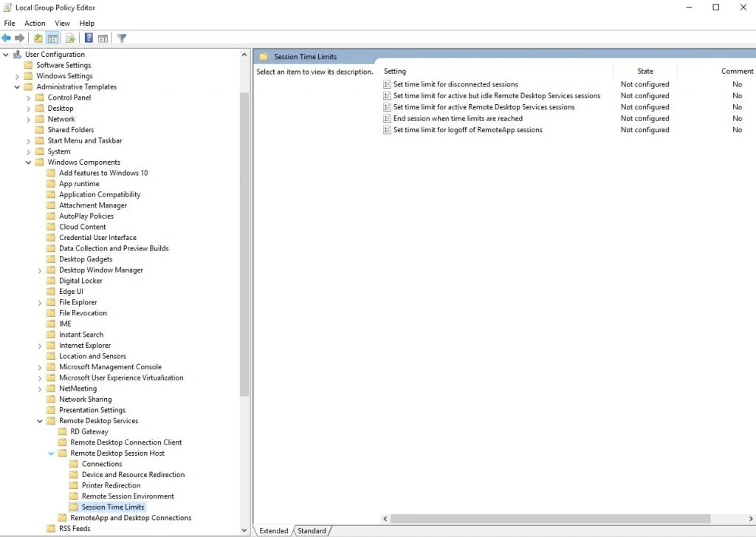Viewport: 756px width, 537px height.
Task: Click tree pane scroll up arrow
Action: tap(244, 55)
